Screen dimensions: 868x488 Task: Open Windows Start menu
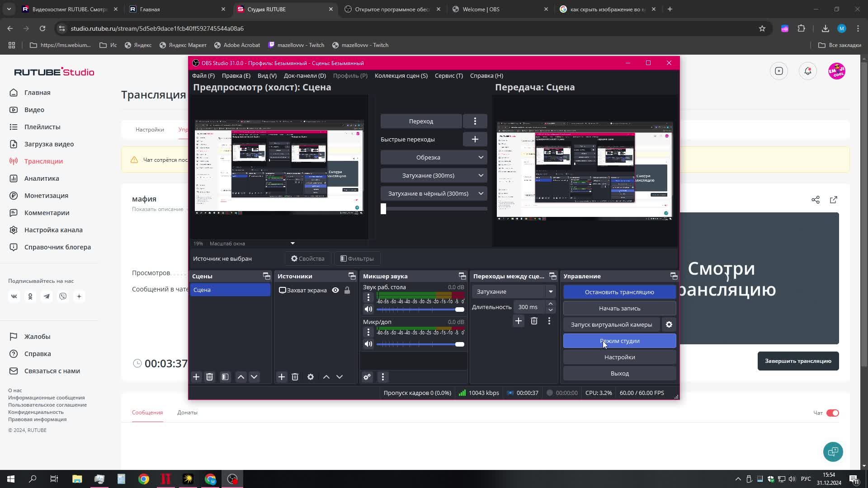tap(11, 479)
